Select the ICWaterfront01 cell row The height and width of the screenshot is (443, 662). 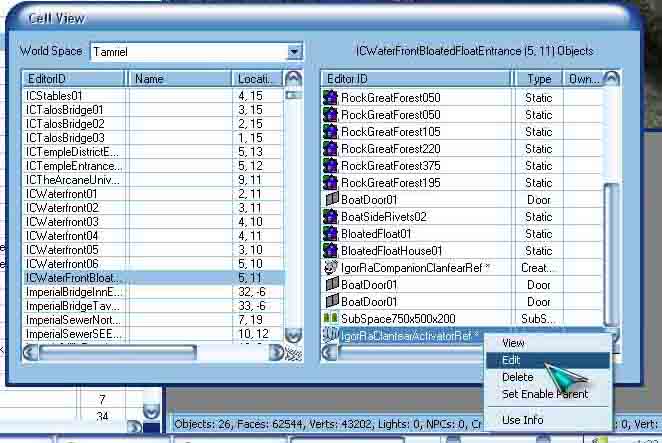click(x=153, y=194)
